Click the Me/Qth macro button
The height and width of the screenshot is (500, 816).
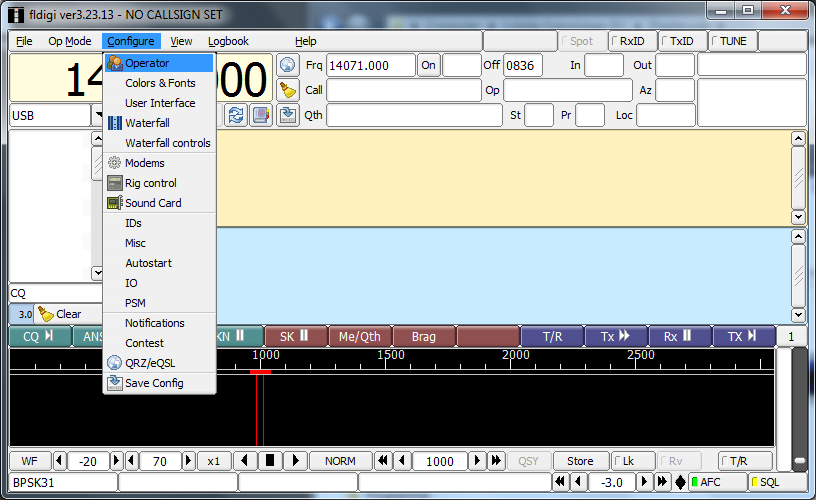click(x=360, y=337)
